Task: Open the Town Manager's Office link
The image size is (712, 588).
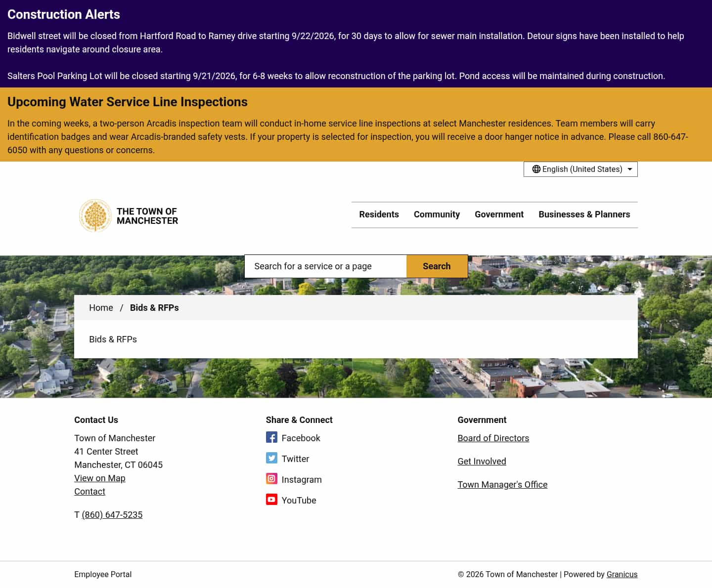Action: [502, 484]
